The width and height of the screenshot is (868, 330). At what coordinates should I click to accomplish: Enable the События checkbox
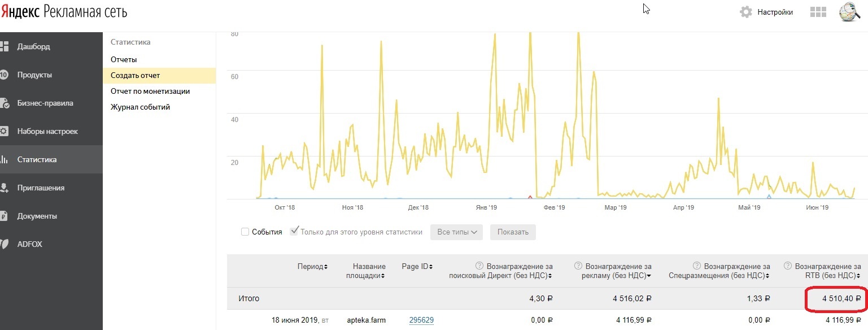pos(245,232)
